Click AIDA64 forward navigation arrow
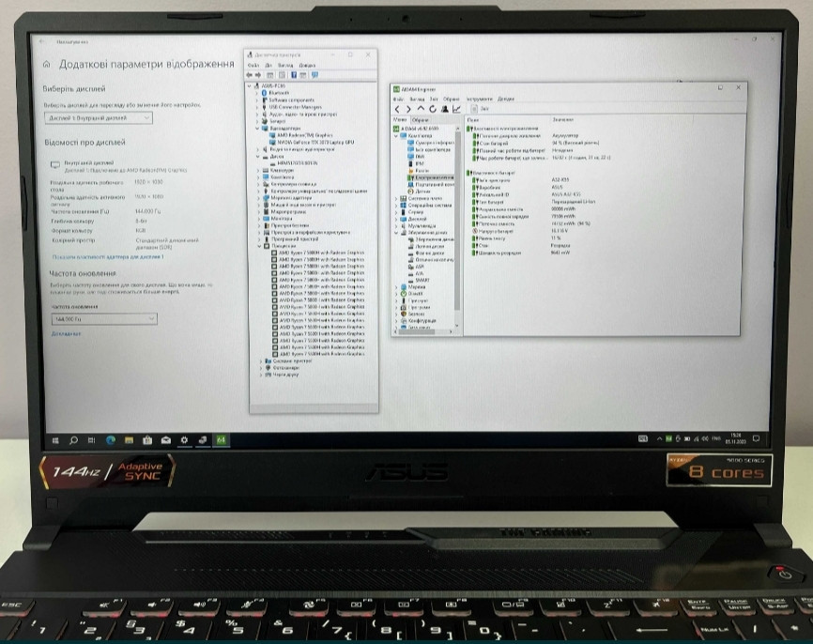 pyautogui.click(x=409, y=109)
